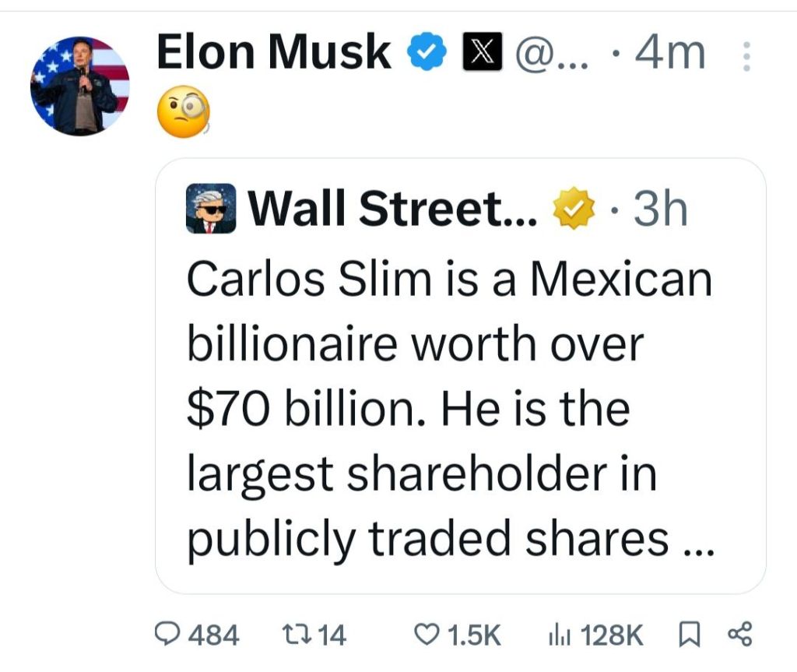
Task: Click the blue verified checkmark badge
Action: [427, 55]
